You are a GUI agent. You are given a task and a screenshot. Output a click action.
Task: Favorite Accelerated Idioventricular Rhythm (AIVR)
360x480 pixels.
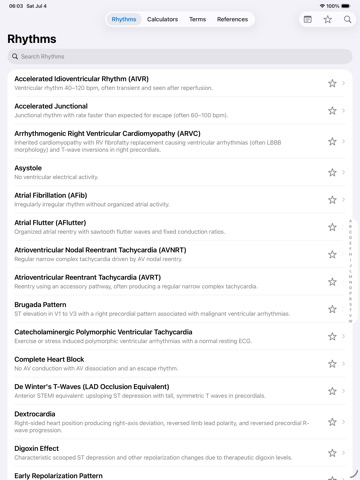(332, 83)
